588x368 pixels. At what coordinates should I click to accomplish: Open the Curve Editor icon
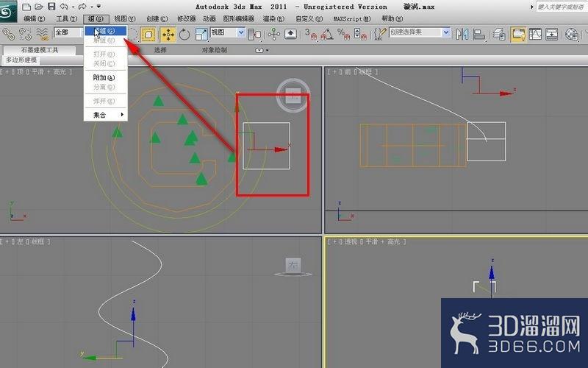(535, 35)
